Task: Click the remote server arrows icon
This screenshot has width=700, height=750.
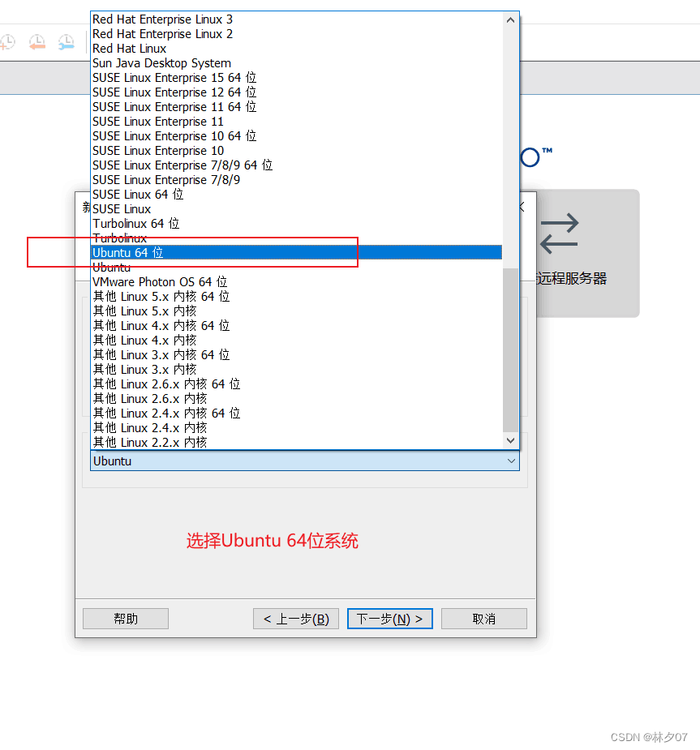Action: tap(560, 234)
